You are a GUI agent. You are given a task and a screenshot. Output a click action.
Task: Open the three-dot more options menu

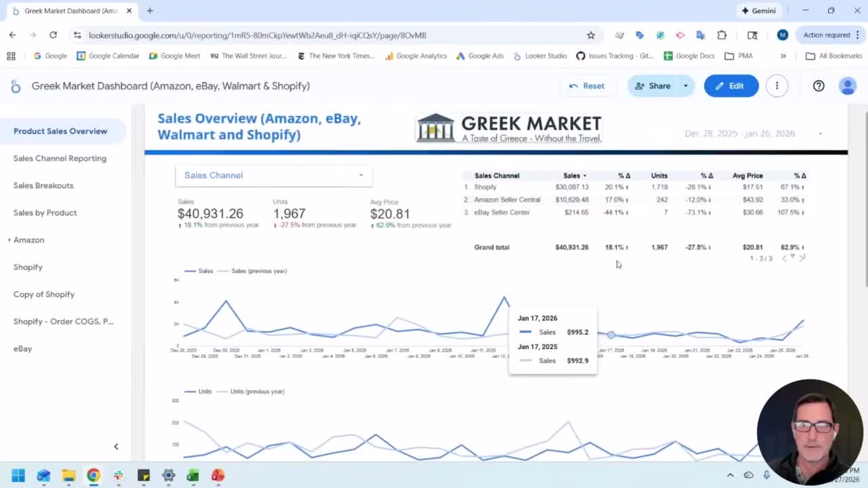tap(776, 86)
